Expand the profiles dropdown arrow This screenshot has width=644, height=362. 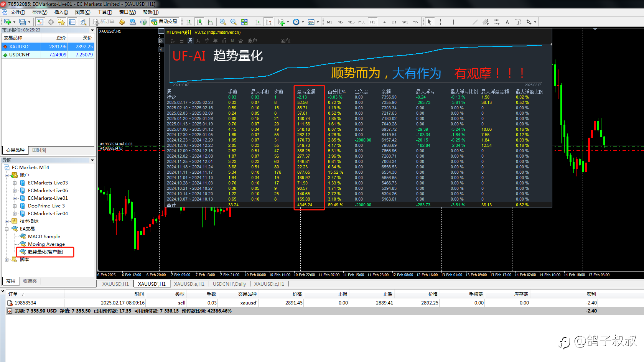29,22
